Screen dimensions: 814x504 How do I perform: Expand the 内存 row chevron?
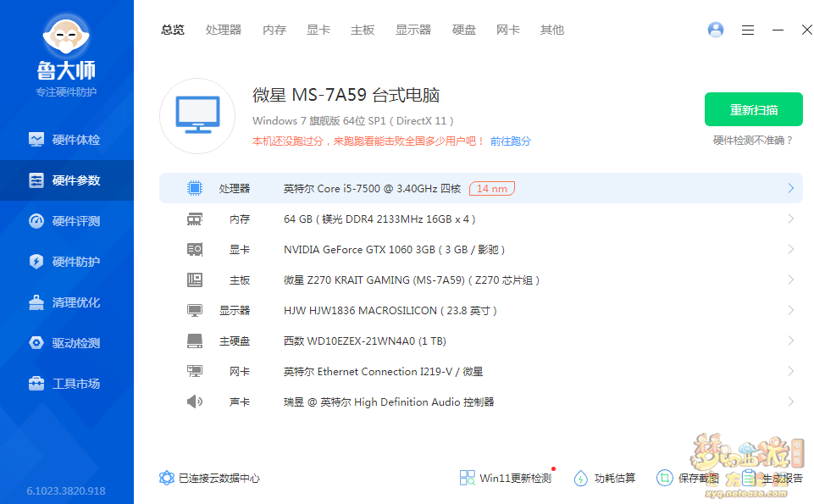pos(790,219)
